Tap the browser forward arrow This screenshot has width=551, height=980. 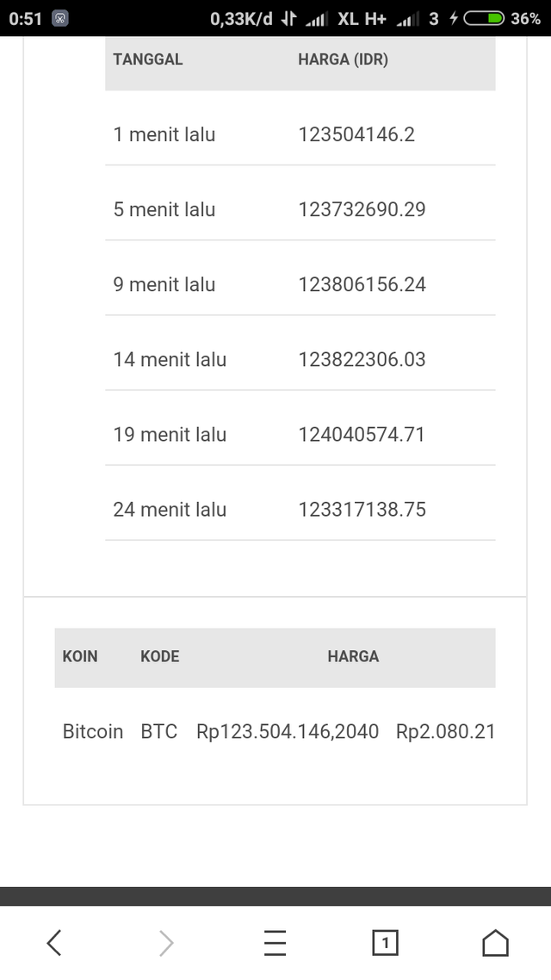click(x=165, y=943)
